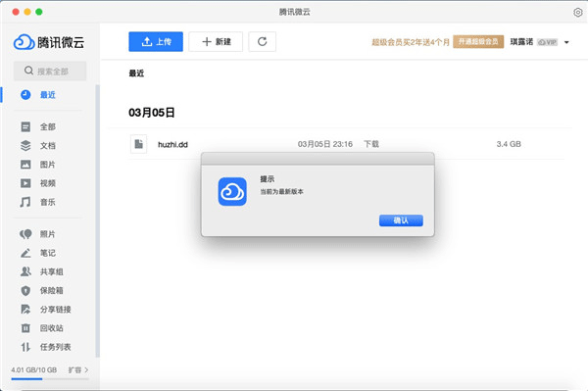
Task: Click the 03月05日 date heading
Action: [x=152, y=113]
